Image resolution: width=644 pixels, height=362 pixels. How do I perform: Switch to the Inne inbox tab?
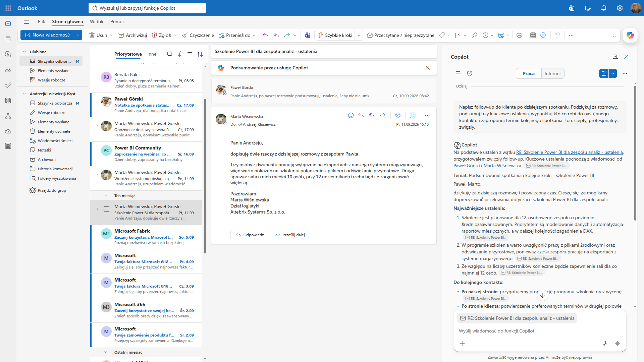tap(152, 54)
